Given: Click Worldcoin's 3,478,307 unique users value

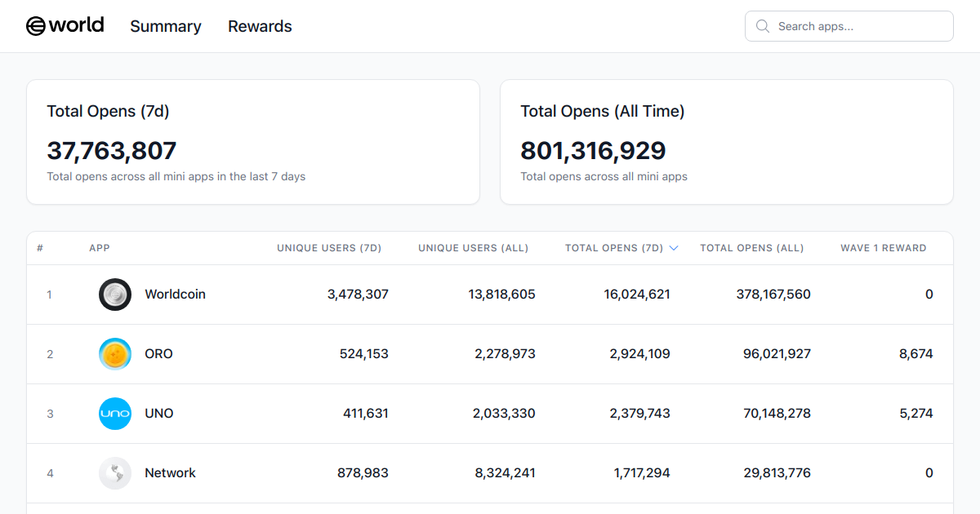Looking at the screenshot, I should (x=359, y=295).
